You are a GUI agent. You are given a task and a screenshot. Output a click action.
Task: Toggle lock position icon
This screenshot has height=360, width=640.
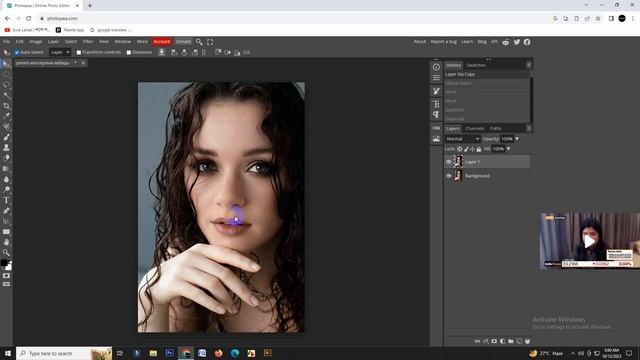click(x=472, y=149)
